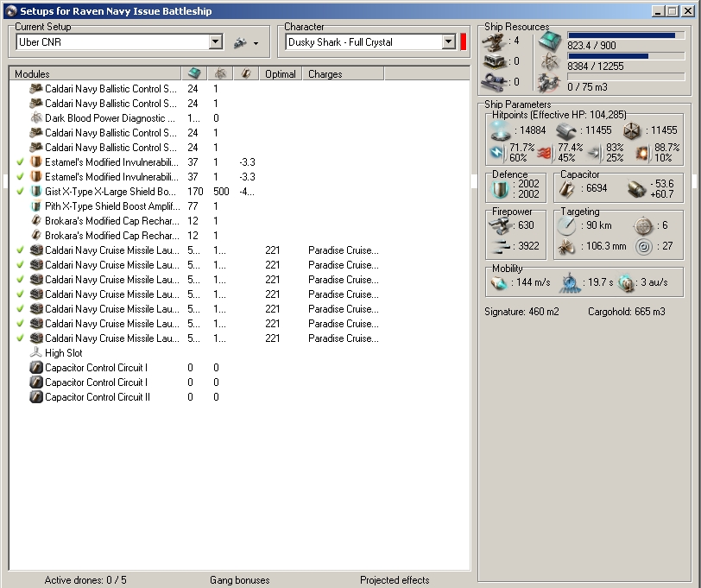Click the Optimal column header
Screen dimensions: 701x588
pyautogui.click(x=281, y=73)
